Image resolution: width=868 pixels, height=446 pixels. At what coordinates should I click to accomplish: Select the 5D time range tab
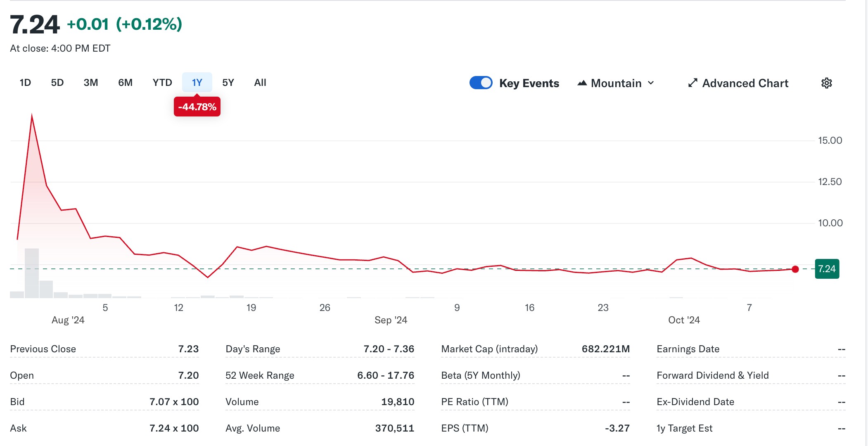pyautogui.click(x=57, y=83)
